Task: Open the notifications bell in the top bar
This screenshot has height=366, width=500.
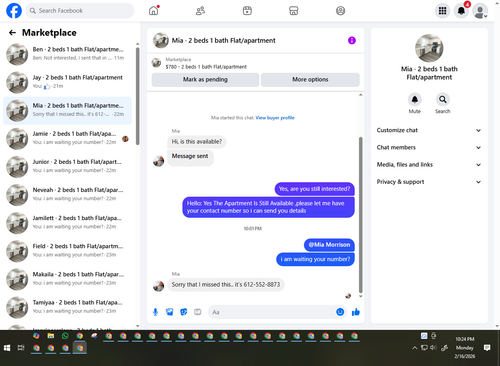Action: 461,11
